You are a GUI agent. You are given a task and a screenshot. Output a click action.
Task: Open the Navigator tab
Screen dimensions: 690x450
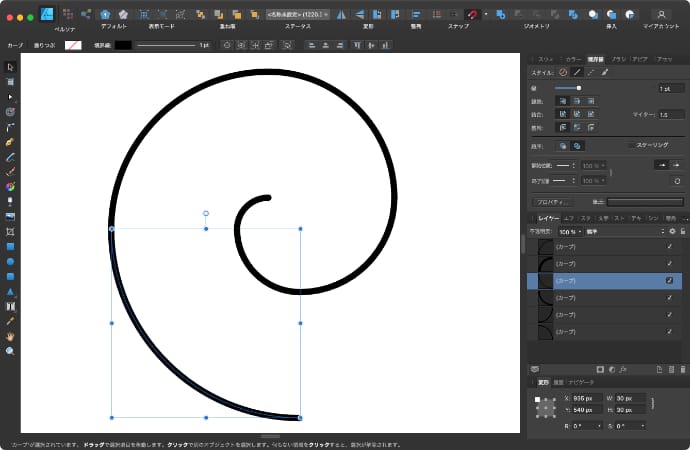pos(581,382)
